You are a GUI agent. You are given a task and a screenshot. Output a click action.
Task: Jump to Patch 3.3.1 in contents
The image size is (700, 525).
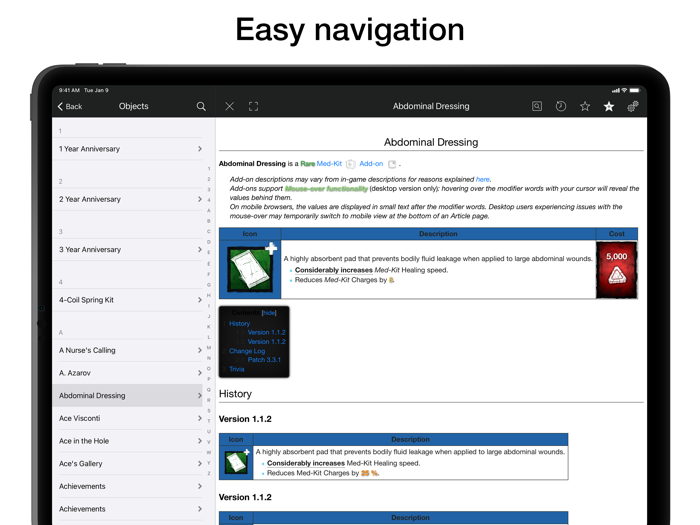pyautogui.click(x=264, y=360)
